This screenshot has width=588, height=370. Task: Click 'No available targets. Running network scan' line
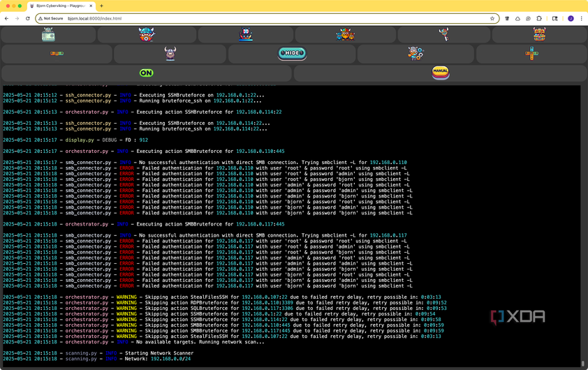(133, 342)
